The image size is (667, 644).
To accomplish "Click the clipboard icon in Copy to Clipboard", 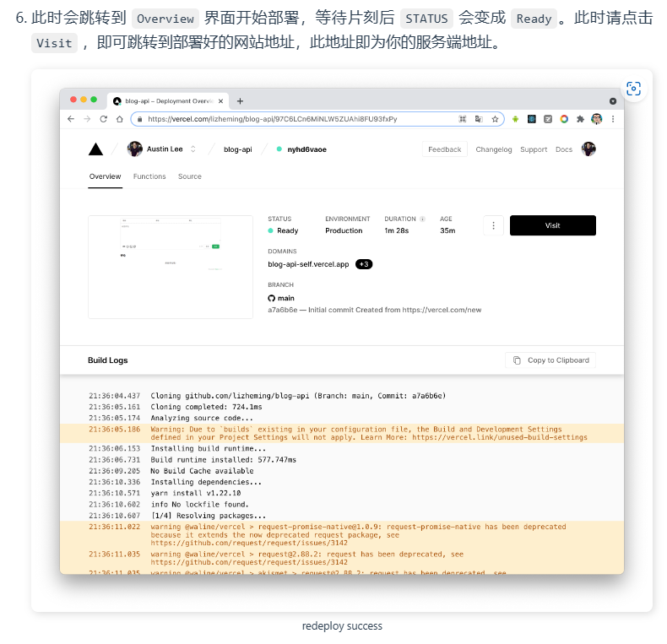I will (x=517, y=360).
